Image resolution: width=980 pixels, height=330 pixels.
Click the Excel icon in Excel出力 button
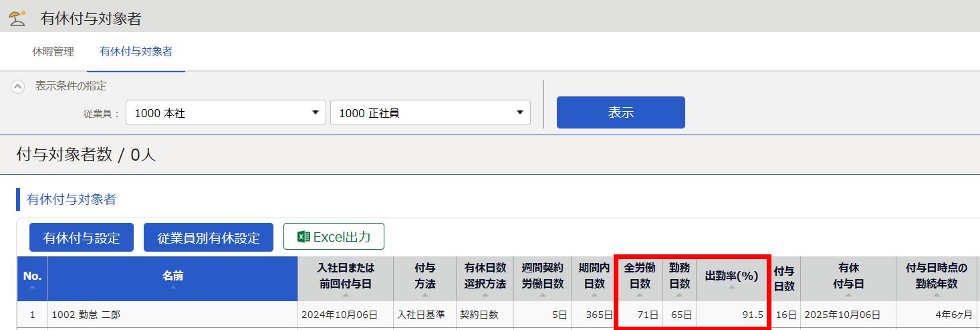tap(303, 236)
